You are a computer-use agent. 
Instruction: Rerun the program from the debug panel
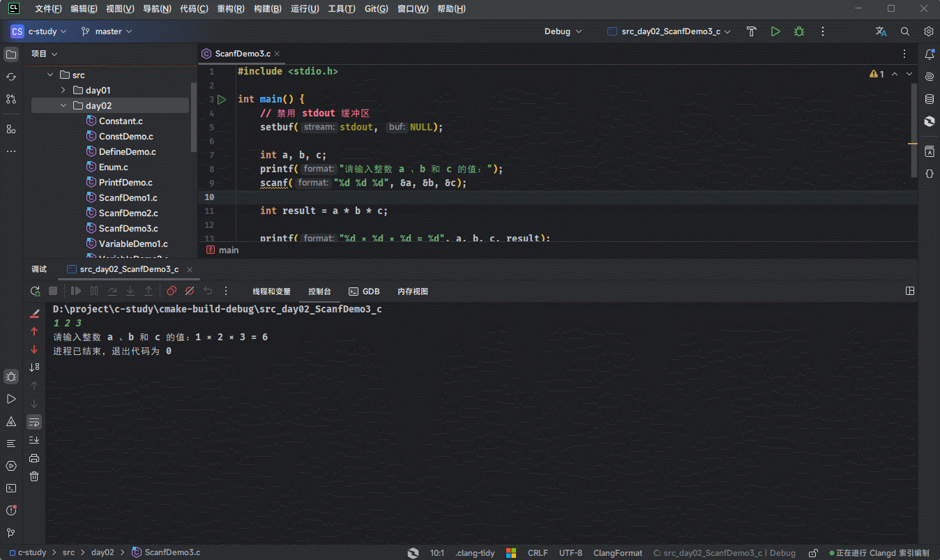(34, 291)
